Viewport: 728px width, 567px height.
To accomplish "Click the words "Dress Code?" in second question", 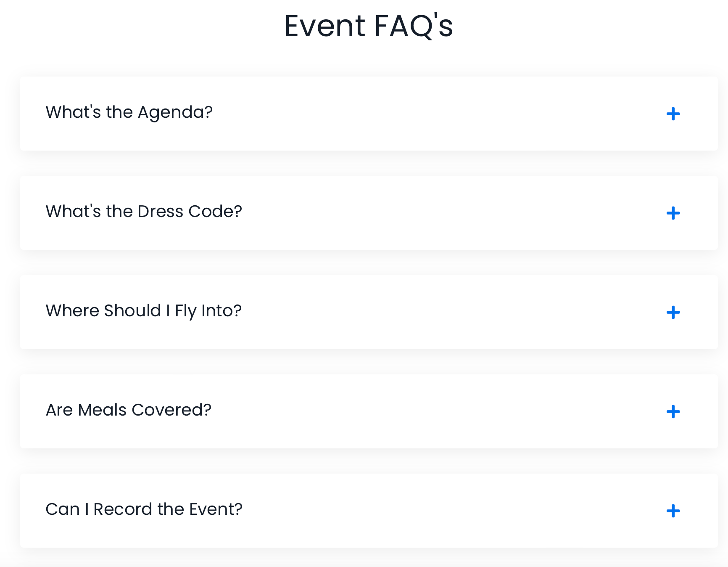I will [x=190, y=212].
